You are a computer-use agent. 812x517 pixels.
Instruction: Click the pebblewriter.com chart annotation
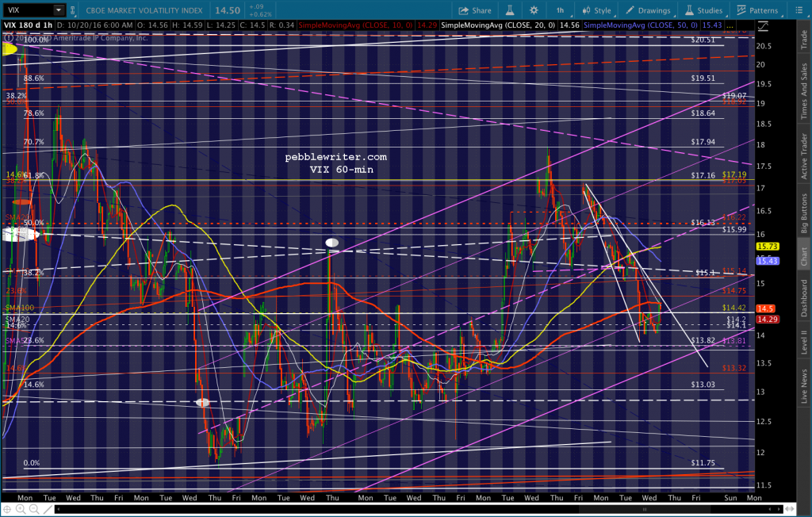335,157
